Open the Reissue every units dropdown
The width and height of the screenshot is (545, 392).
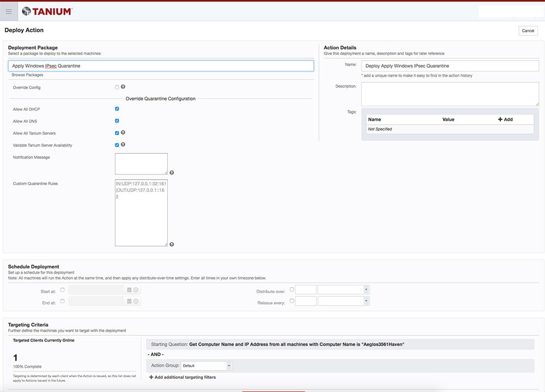(343, 301)
